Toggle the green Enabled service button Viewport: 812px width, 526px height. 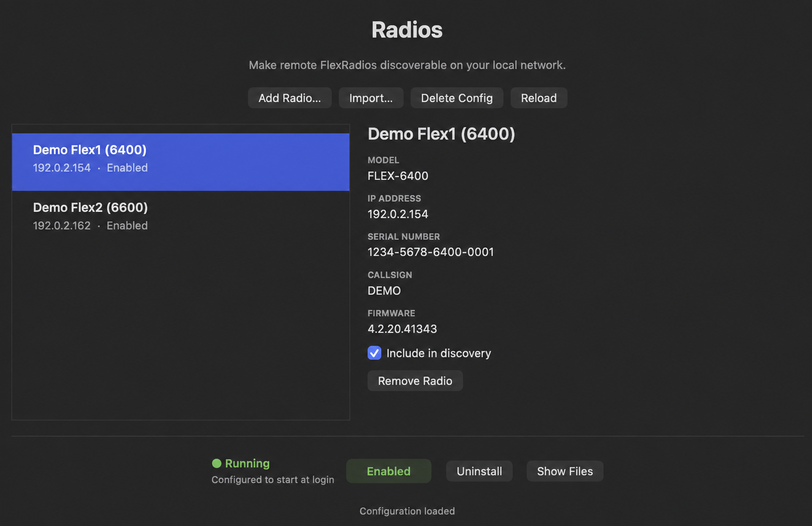[x=389, y=471]
